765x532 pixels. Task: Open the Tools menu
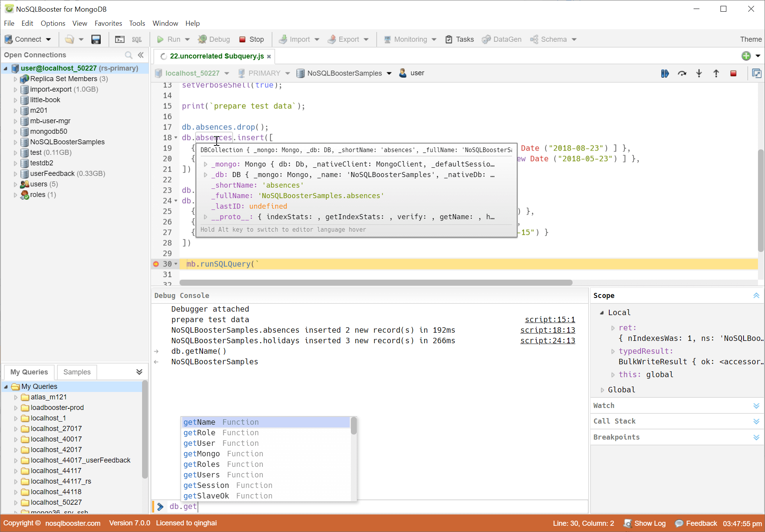pos(137,23)
